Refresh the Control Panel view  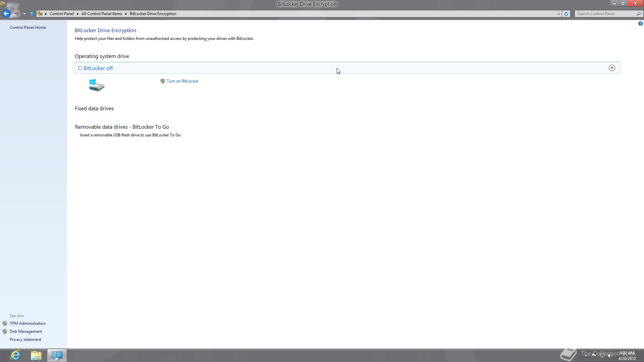(566, 14)
